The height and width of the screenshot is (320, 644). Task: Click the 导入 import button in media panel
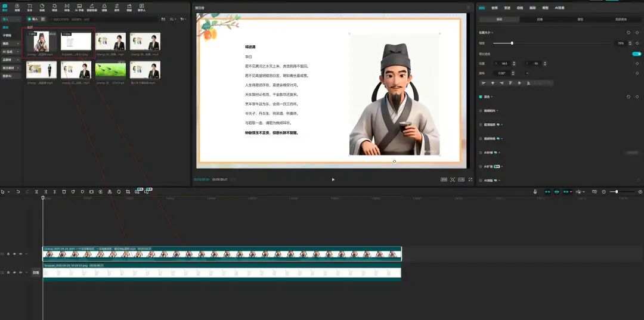(32, 19)
